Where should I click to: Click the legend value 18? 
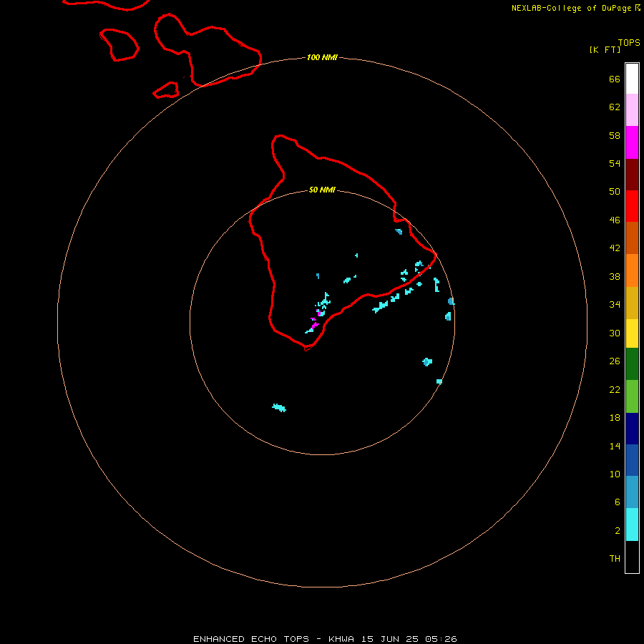coord(615,418)
